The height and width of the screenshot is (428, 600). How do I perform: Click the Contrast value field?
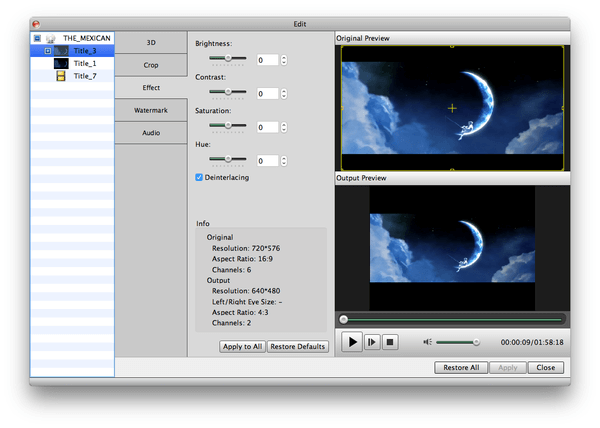pyautogui.click(x=267, y=94)
